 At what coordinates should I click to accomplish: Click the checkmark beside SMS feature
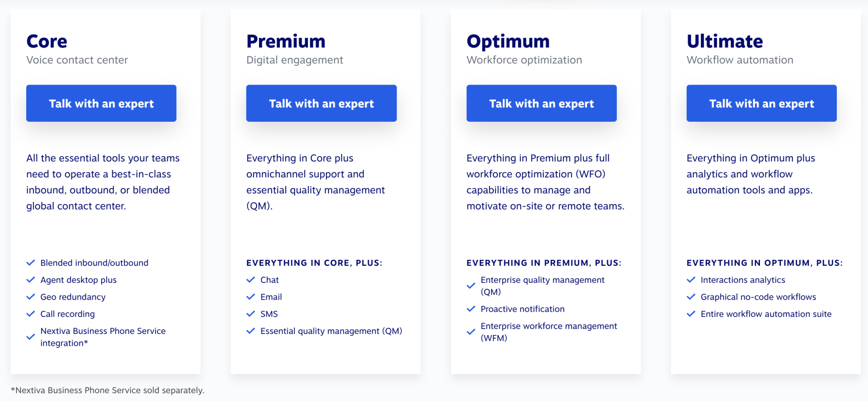point(250,314)
